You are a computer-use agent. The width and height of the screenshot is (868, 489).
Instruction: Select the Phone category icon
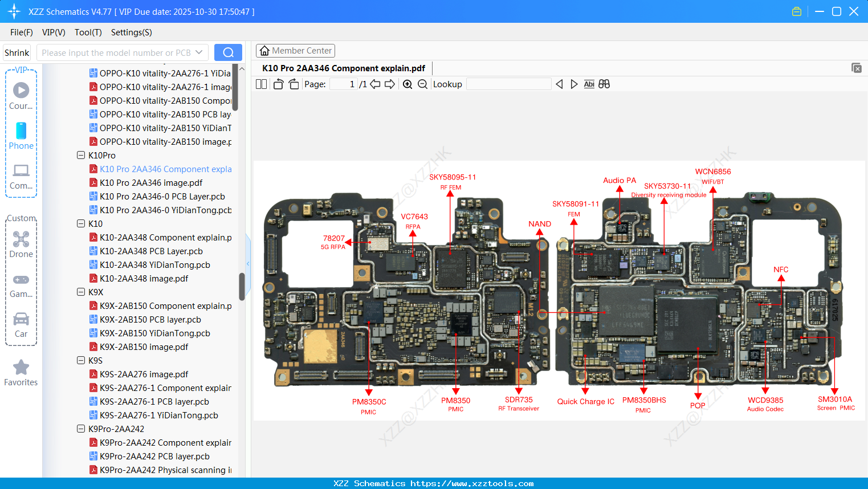click(21, 136)
